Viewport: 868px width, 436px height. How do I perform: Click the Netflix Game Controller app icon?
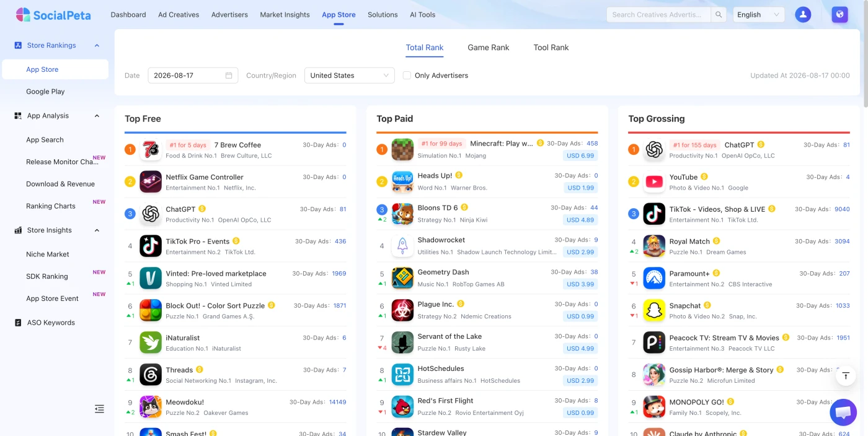[x=151, y=182]
